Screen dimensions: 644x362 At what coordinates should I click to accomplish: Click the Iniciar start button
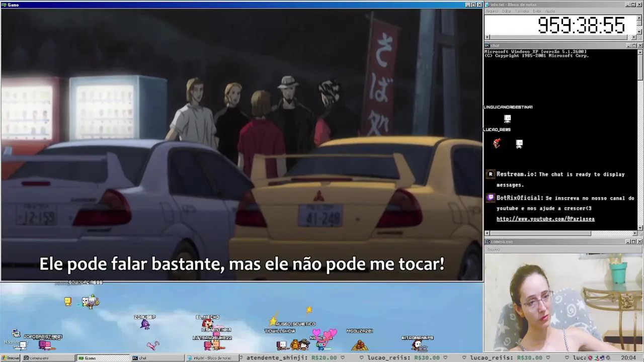click(10, 358)
